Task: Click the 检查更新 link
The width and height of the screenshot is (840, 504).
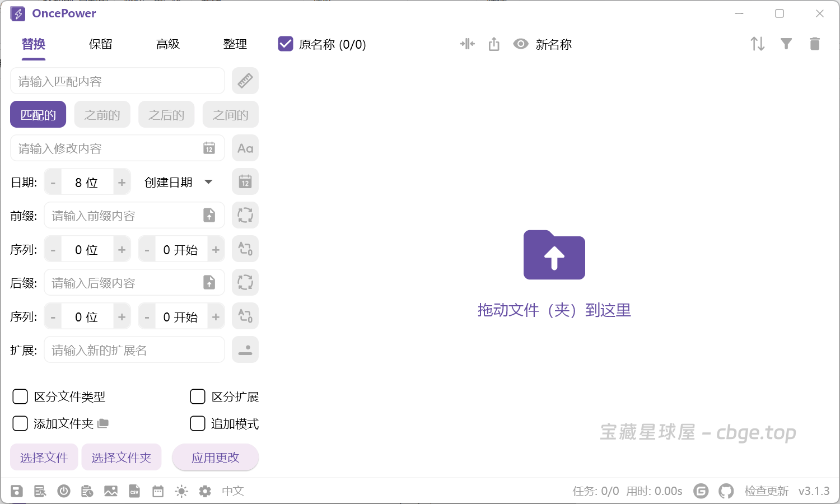Action: click(x=766, y=491)
